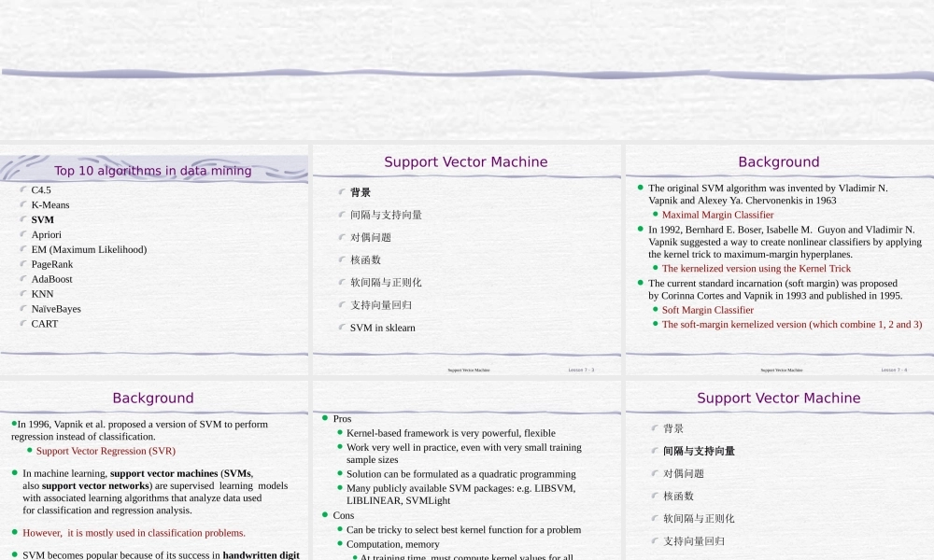934x560 pixels.
Task: Click 'NaïveBayes' list entry
Action: (56, 309)
